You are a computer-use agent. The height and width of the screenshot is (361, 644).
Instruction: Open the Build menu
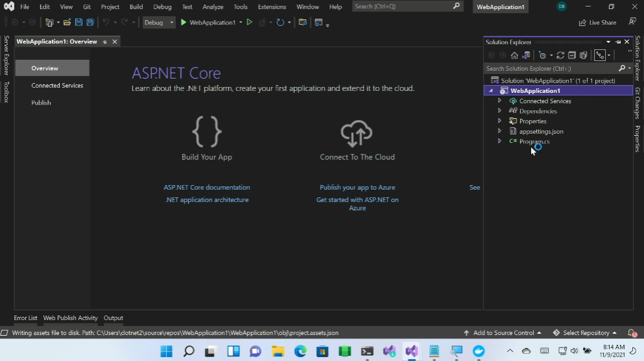click(136, 6)
